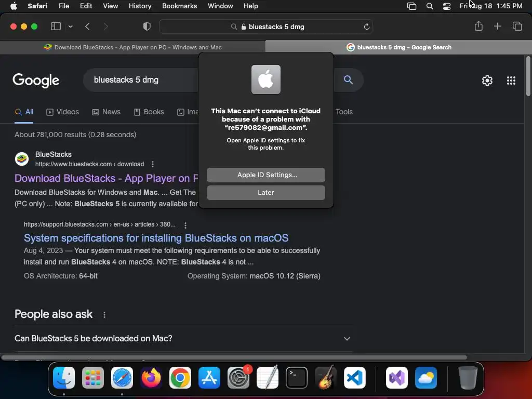Open Safari from the Dock

pyautogui.click(x=122, y=378)
